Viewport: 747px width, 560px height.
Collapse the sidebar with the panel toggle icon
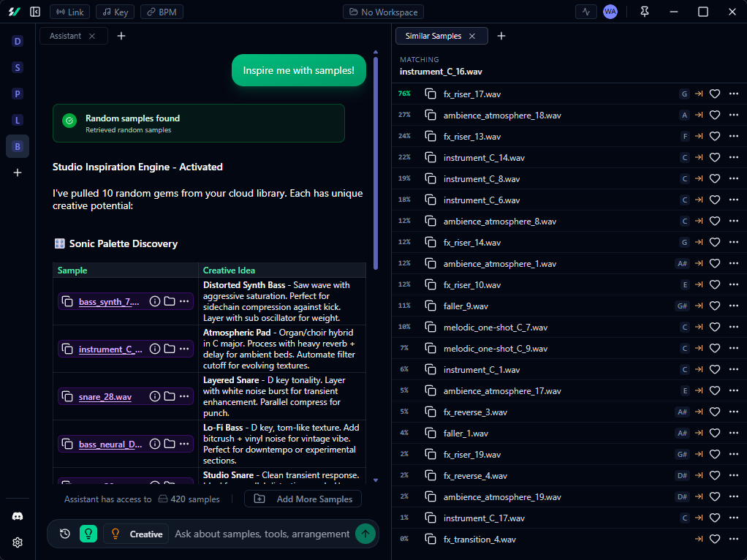click(x=34, y=11)
